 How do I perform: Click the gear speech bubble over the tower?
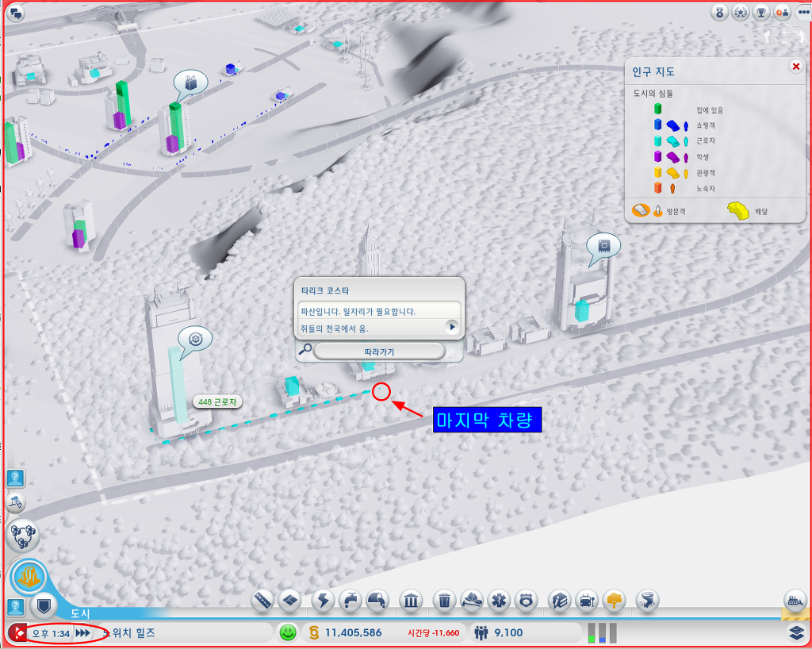[x=195, y=341]
